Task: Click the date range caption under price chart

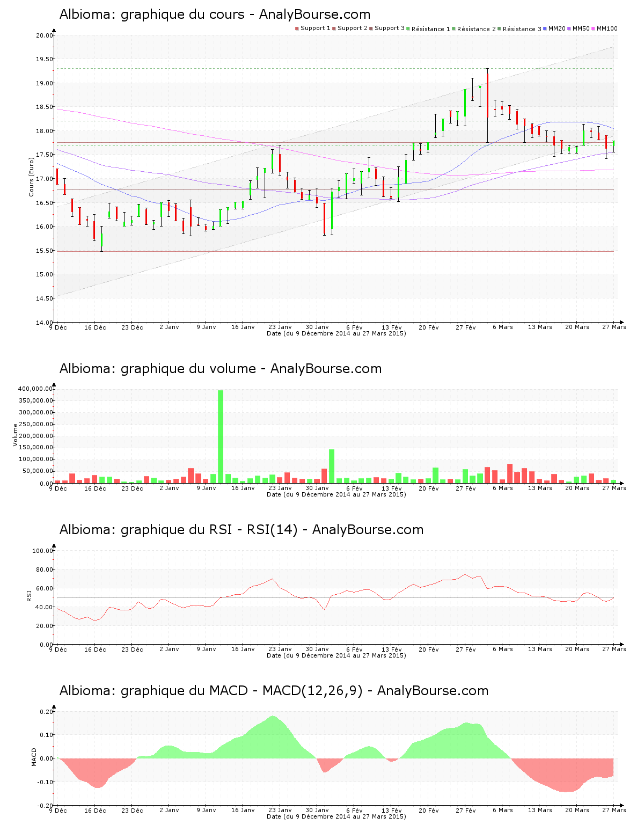Action: click(336, 333)
